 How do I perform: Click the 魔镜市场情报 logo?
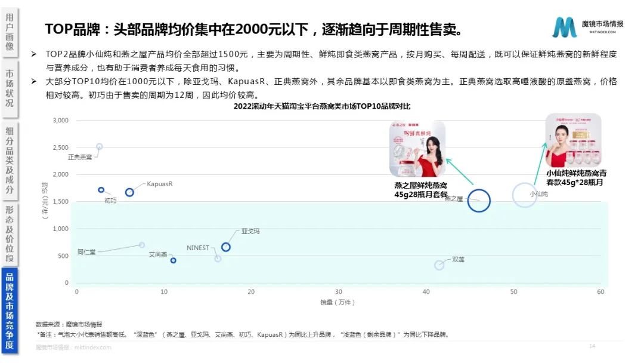tap(588, 27)
